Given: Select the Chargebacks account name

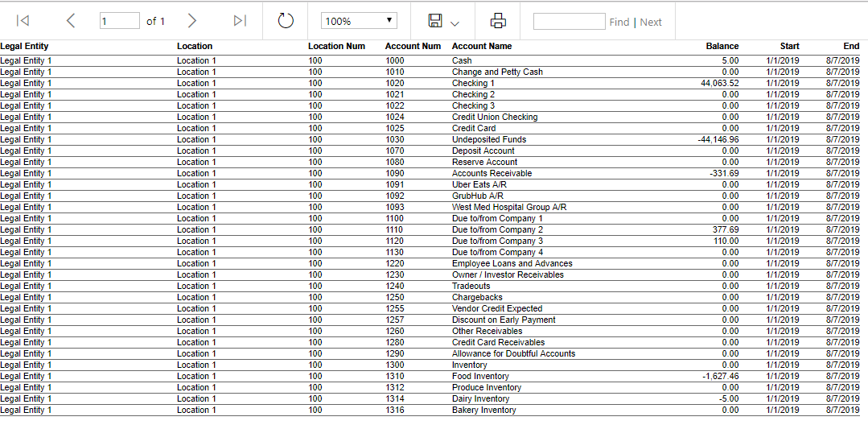Looking at the screenshot, I should point(477,297).
